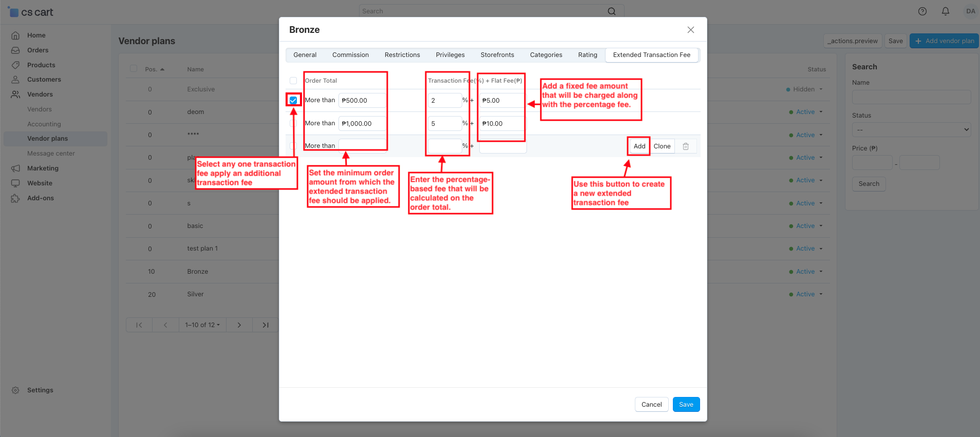Go to Marketing via megaphone icon

[15, 168]
